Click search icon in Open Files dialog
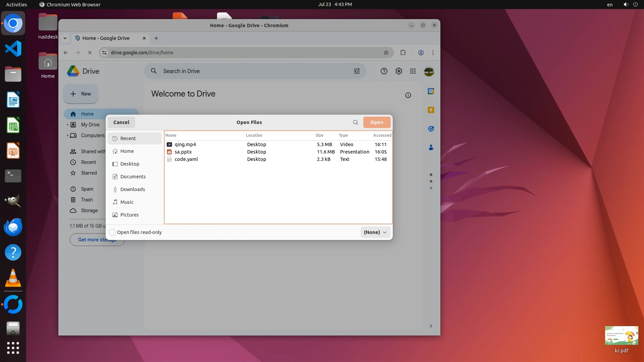 (355, 122)
